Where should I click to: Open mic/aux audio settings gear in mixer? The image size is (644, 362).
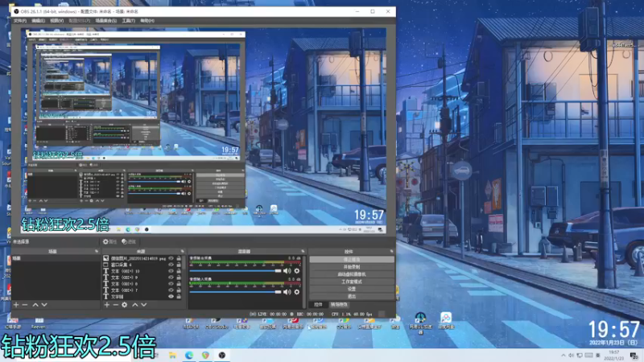pyautogui.click(x=296, y=292)
